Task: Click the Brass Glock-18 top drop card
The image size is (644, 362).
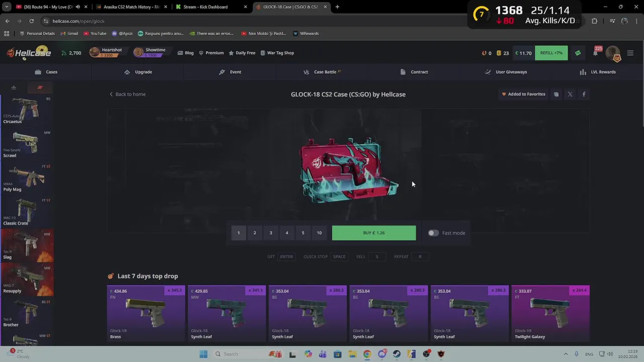Action: (146, 314)
